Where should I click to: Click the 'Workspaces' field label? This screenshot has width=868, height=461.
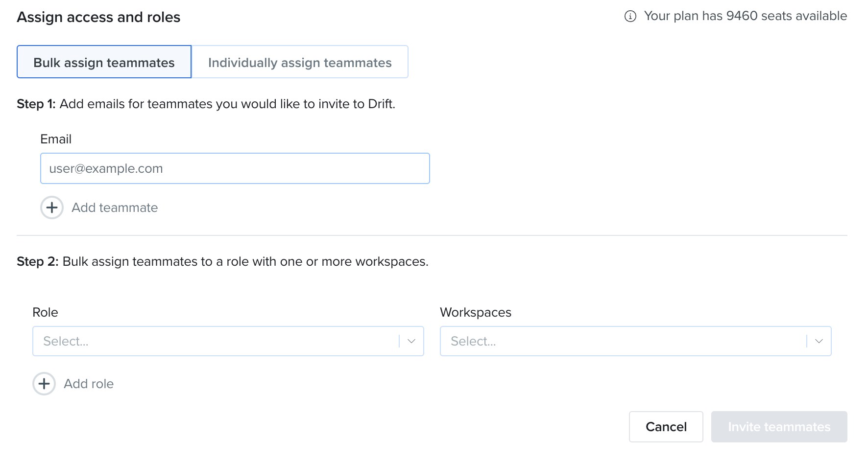click(x=476, y=312)
